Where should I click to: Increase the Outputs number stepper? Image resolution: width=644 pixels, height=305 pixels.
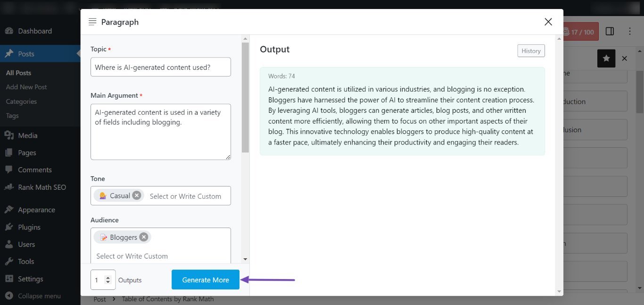(x=108, y=277)
